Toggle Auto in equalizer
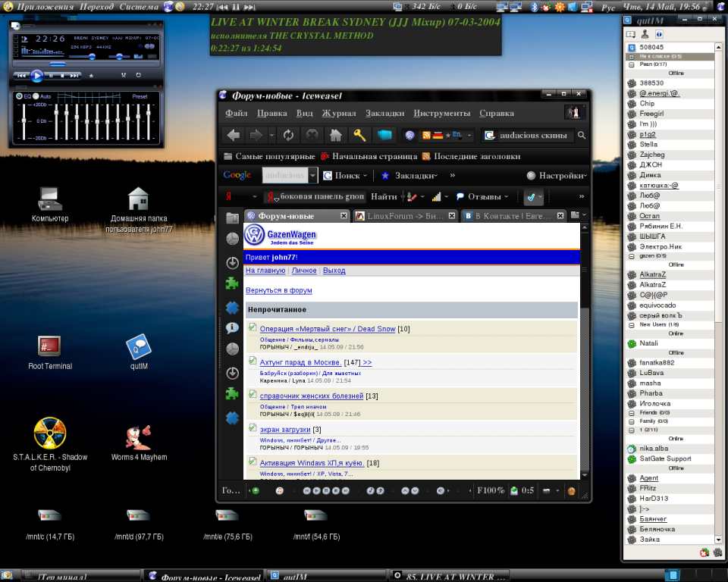 click(x=36, y=96)
